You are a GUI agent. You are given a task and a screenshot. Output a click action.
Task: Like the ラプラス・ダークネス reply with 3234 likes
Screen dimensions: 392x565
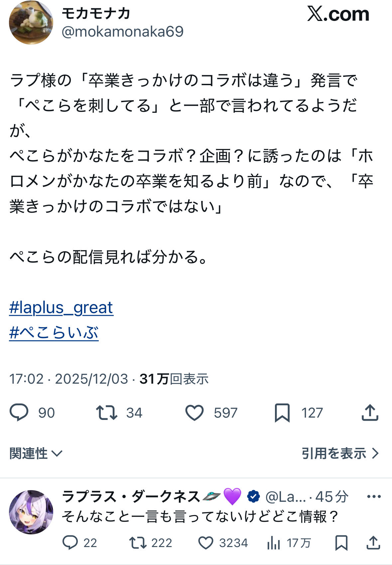tap(206, 543)
